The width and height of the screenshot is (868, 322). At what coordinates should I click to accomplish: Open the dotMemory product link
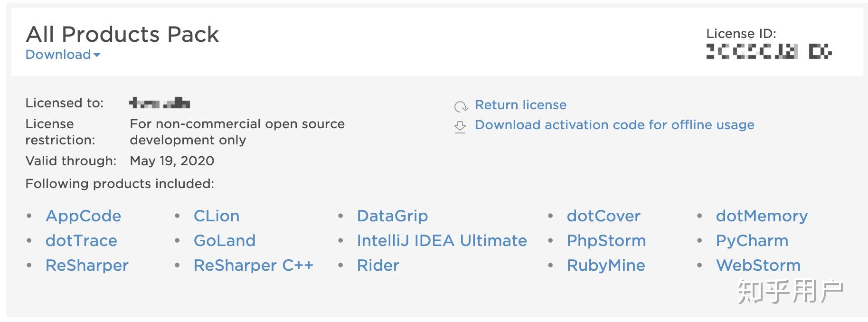point(762,216)
